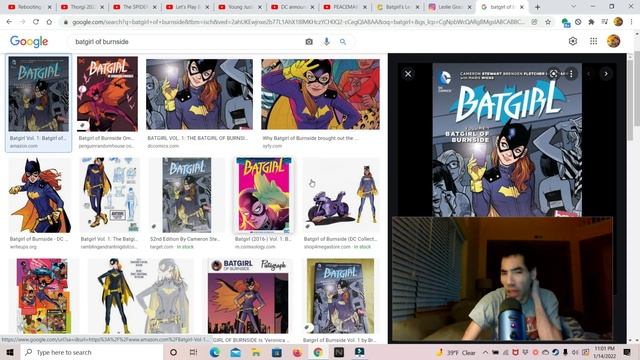This screenshot has width=640, height=360.
Task: Reload the current page
Action: (x=36, y=22)
